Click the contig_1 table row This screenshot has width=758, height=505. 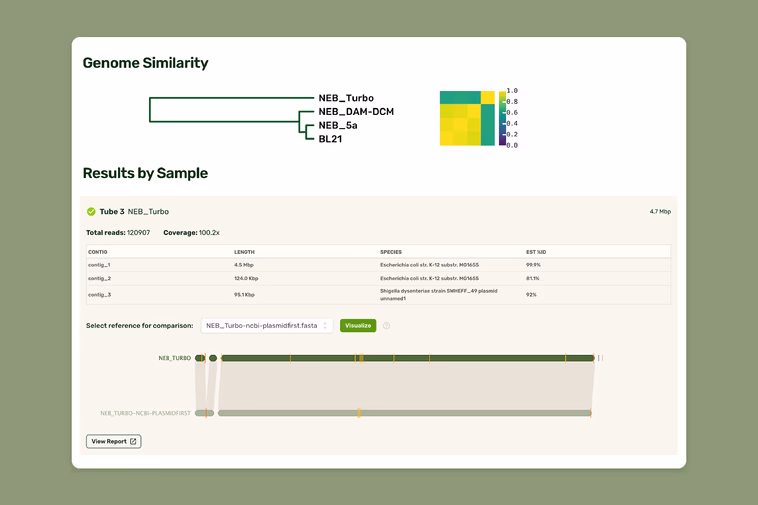coord(378,265)
